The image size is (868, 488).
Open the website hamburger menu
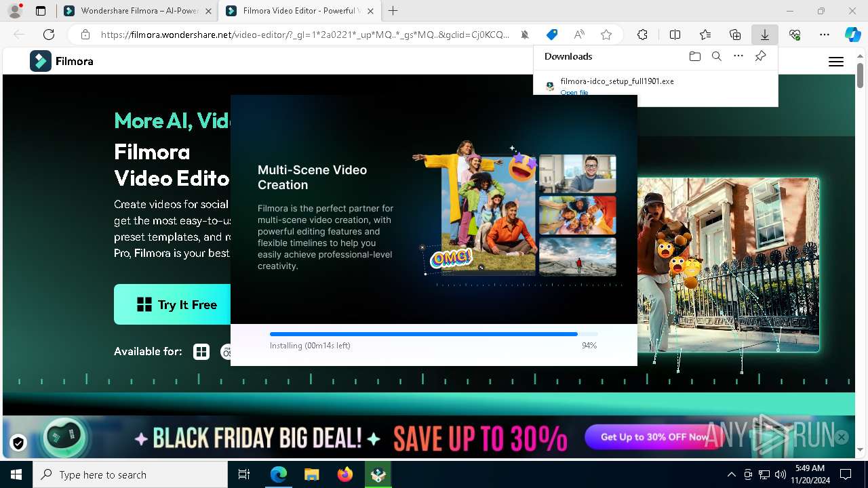[836, 62]
